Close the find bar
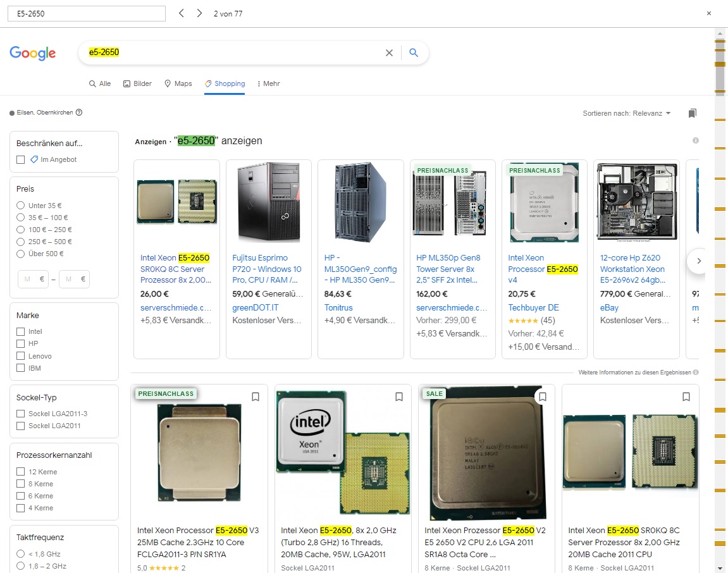Screen dimensions: 728x573 tap(708, 13)
